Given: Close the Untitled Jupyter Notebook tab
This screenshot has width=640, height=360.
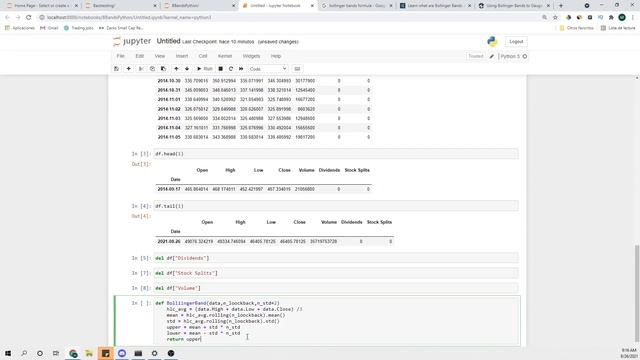Looking at the screenshot, I should 312,6.
